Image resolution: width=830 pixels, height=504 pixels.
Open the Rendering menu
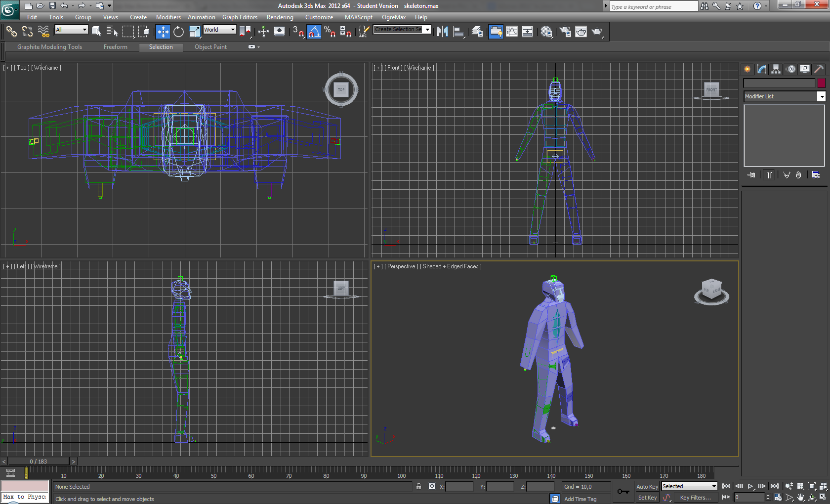280,17
